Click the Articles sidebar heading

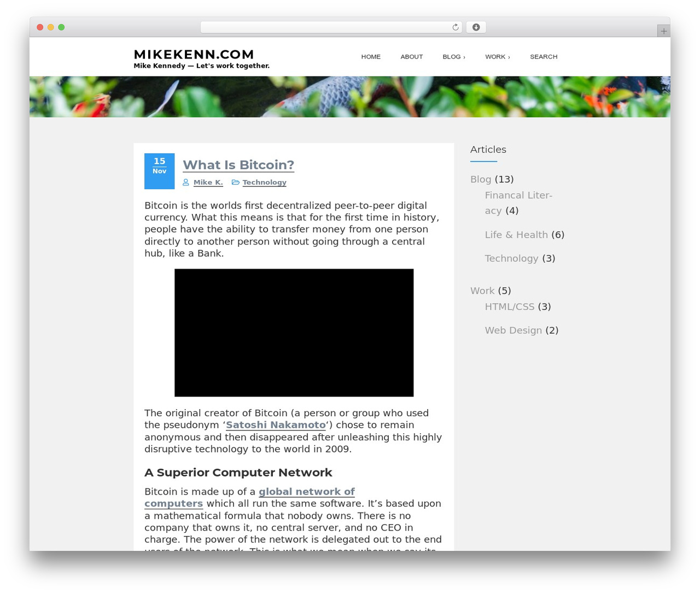(488, 149)
